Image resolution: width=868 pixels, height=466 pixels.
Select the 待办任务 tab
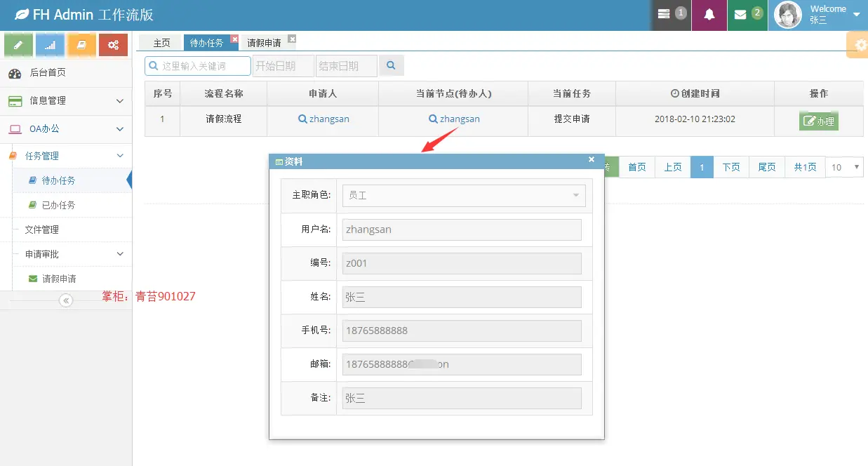pos(206,43)
